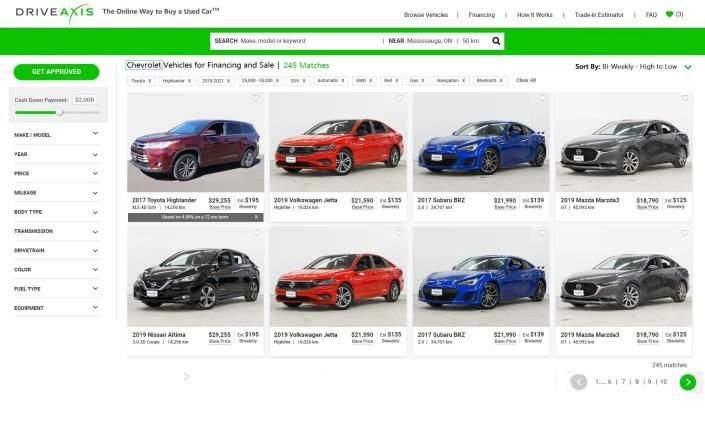Click Clear All filters
The height and width of the screenshot is (429, 705).
pos(526,80)
